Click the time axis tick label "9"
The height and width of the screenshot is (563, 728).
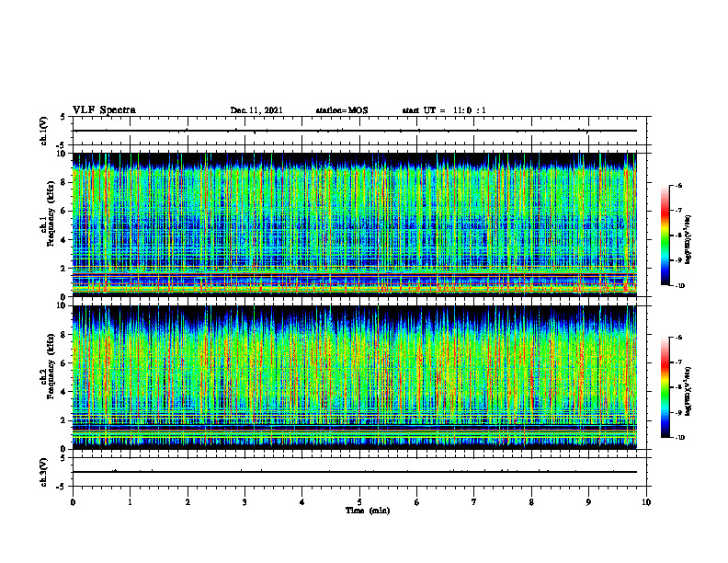click(588, 502)
